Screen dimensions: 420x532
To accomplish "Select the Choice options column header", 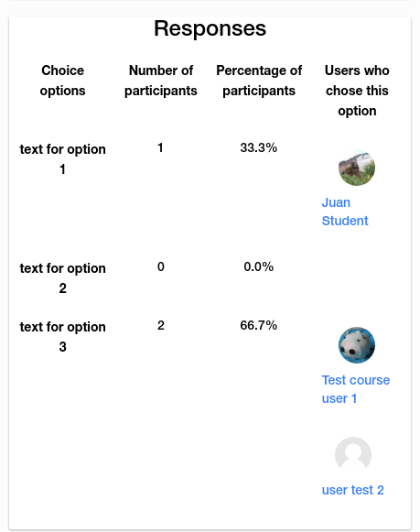I will click(63, 81).
